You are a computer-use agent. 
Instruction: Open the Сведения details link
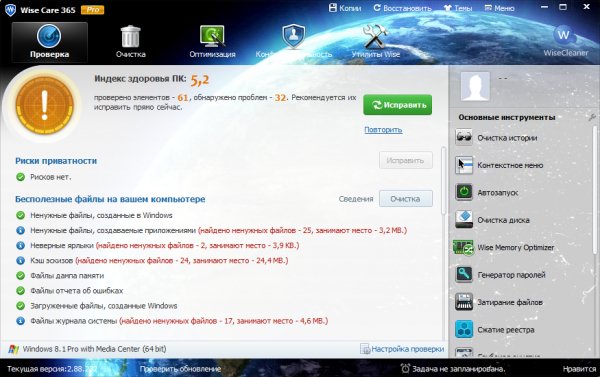[x=356, y=199]
